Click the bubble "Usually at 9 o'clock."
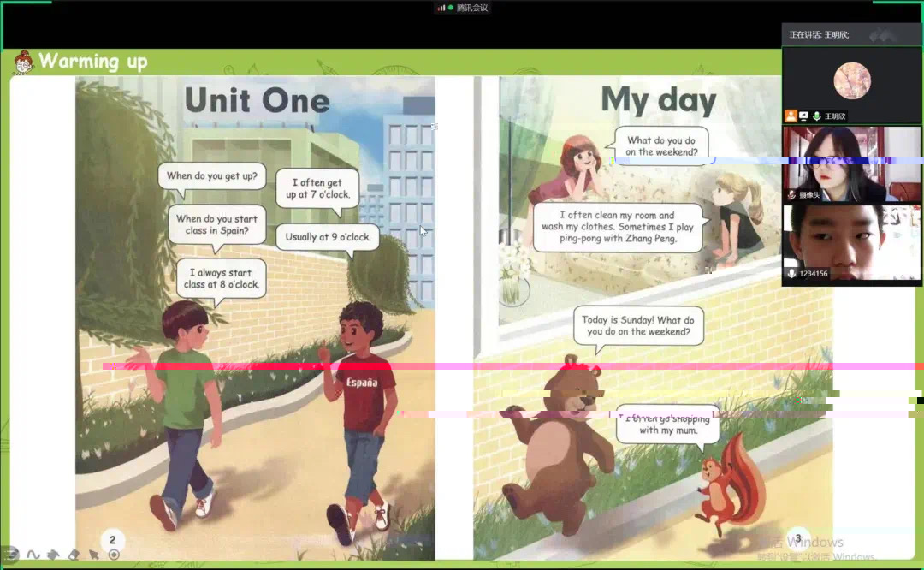 pos(328,237)
